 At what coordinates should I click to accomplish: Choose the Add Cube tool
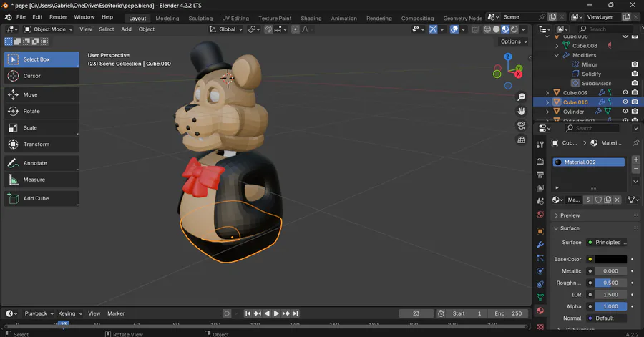(x=42, y=198)
